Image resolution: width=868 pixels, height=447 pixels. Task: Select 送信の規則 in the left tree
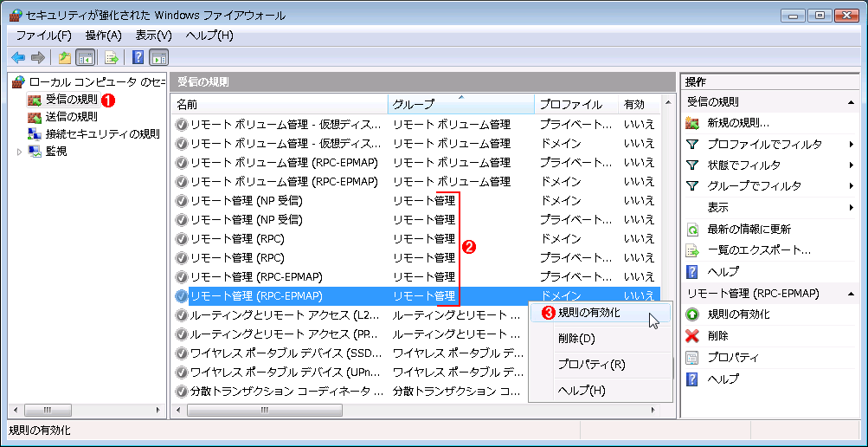72,117
